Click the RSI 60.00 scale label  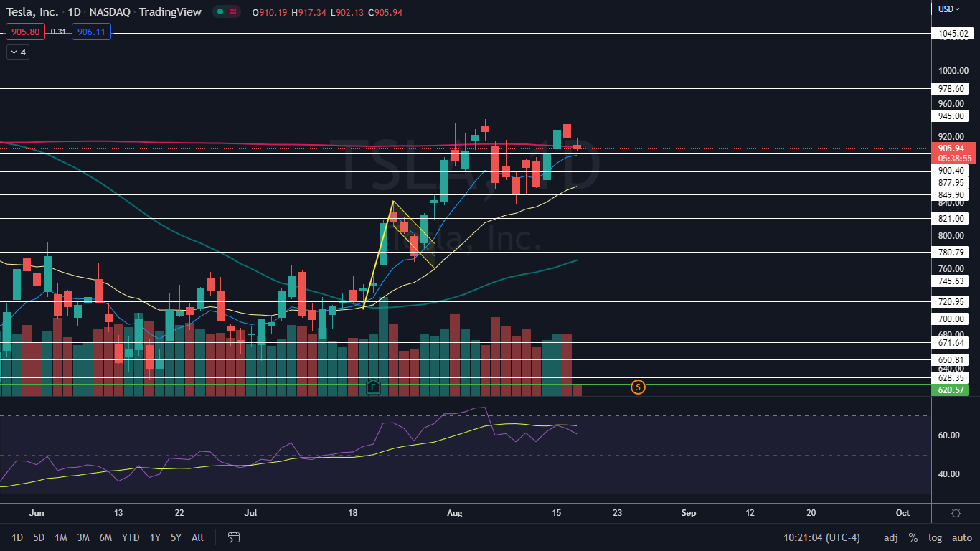[950, 435]
